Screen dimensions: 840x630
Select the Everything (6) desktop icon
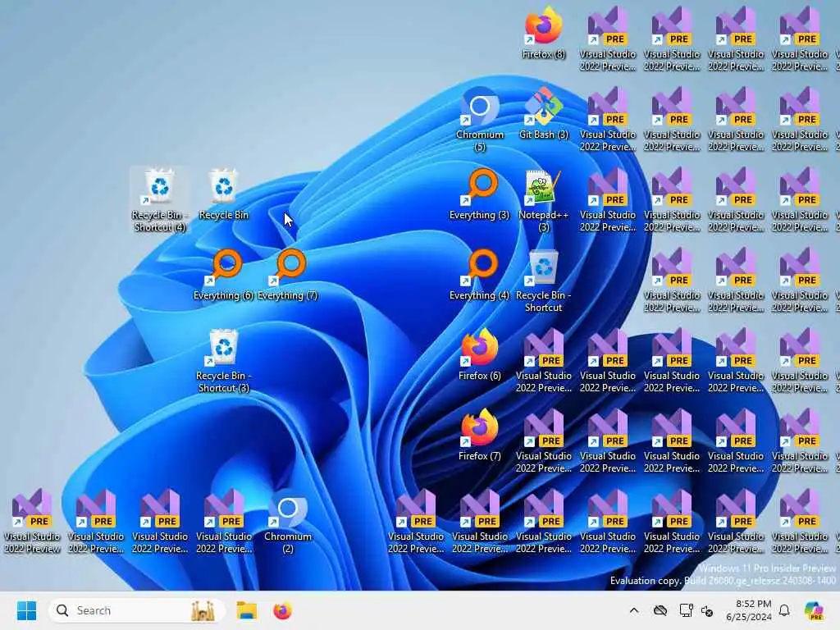[x=223, y=274]
